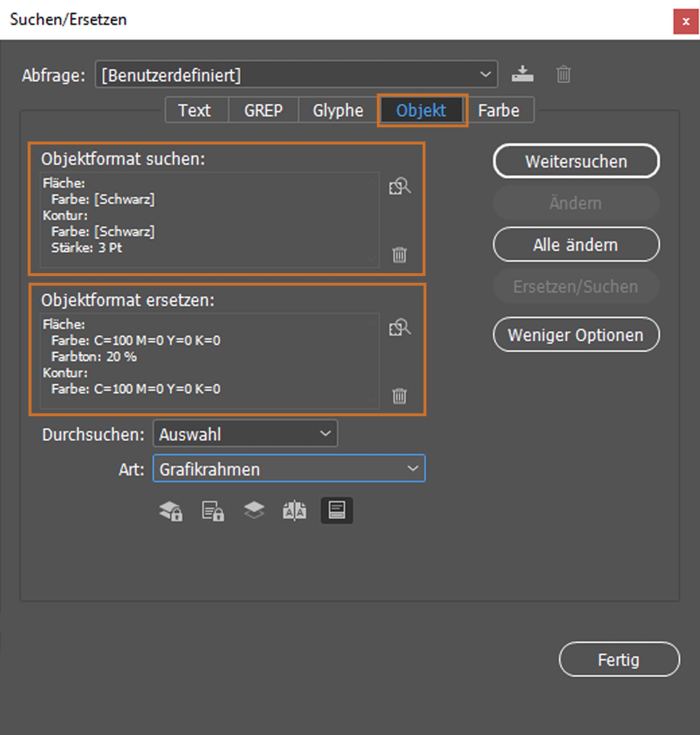Clear the change object format attributes
Viewport: 700px width, 735px height.
pos(399,396)
